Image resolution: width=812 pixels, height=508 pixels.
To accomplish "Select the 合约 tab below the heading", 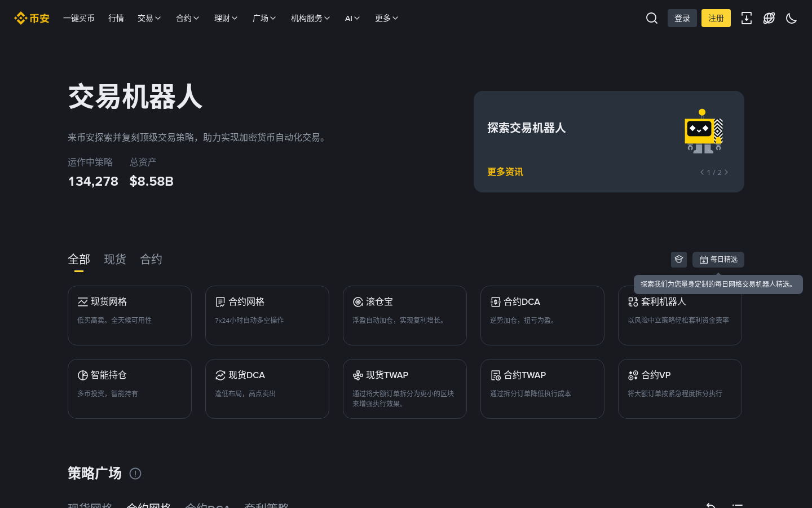I will click(x=151, y=260).
